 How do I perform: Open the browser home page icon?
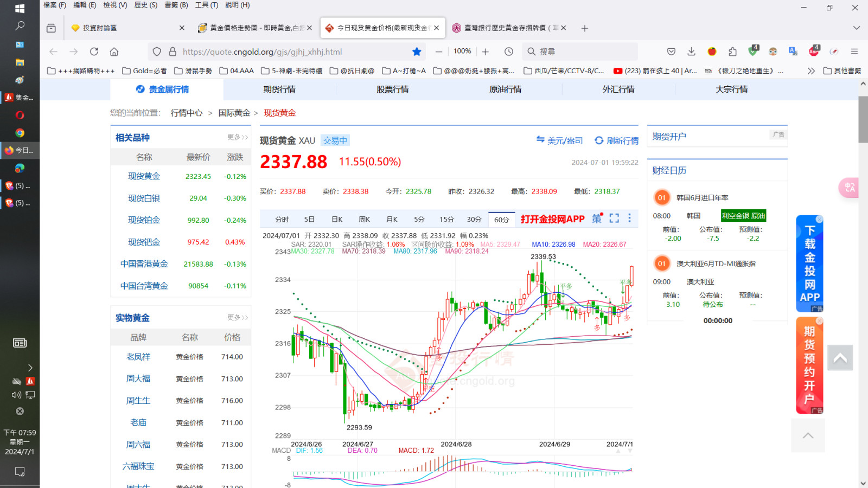pos(114,52)
